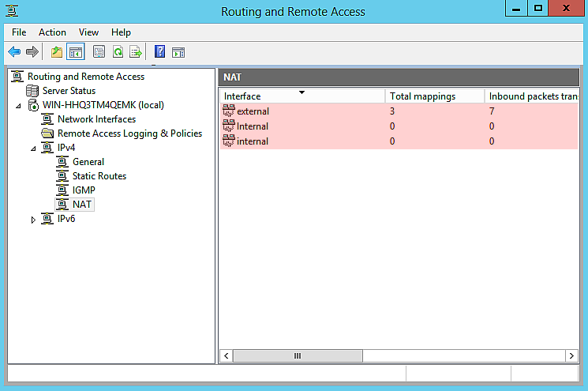The image size is (588, 391).
Task: Open Help via the question mark icon
Action: [160, 52]
